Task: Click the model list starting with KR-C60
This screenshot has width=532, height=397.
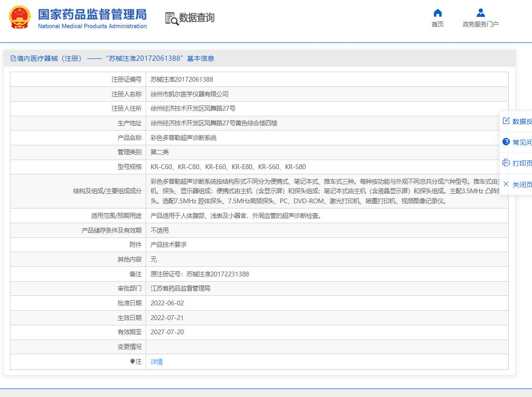Action: pos(228,167)
